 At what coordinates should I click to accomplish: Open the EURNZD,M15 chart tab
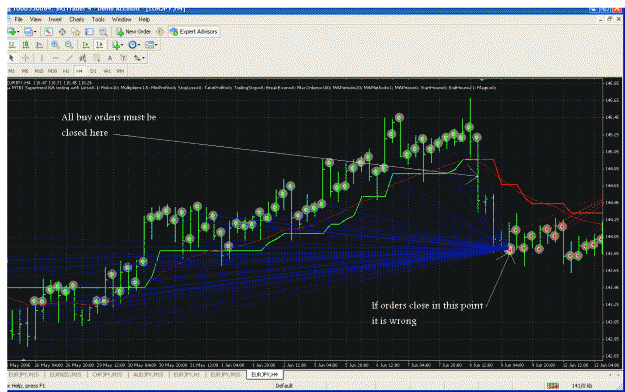(65, 375)
